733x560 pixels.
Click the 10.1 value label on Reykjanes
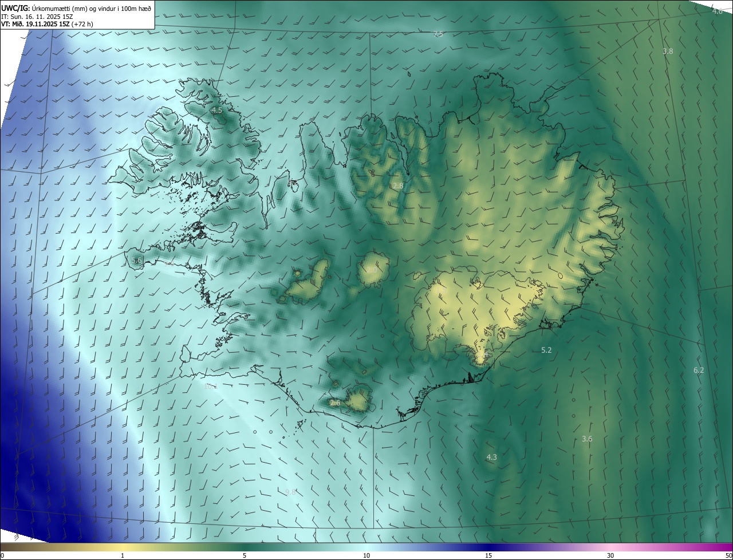(211, 387)
